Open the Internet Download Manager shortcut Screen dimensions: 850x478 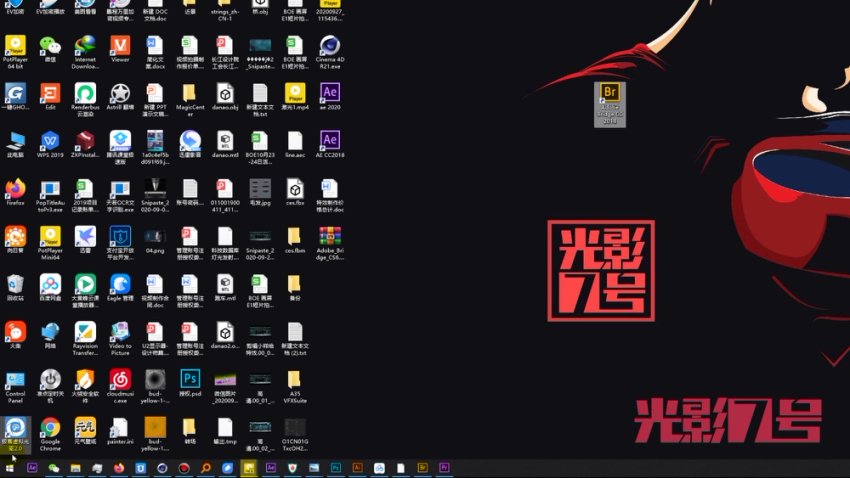point(85,46)
